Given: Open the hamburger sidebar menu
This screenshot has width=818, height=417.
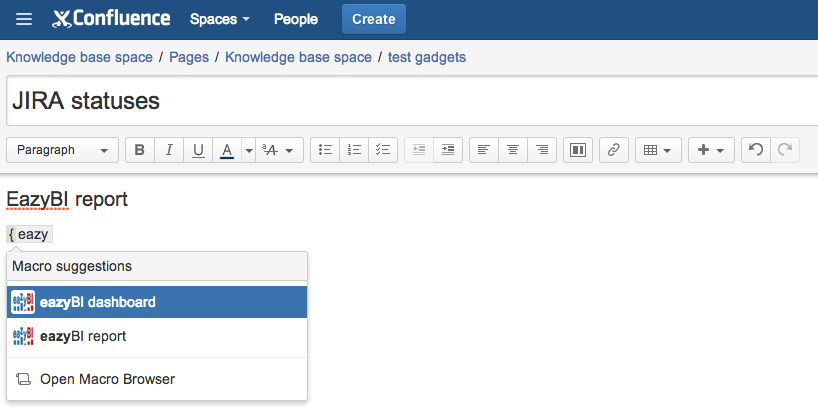Looking at the screenshot, I should 24,19.
